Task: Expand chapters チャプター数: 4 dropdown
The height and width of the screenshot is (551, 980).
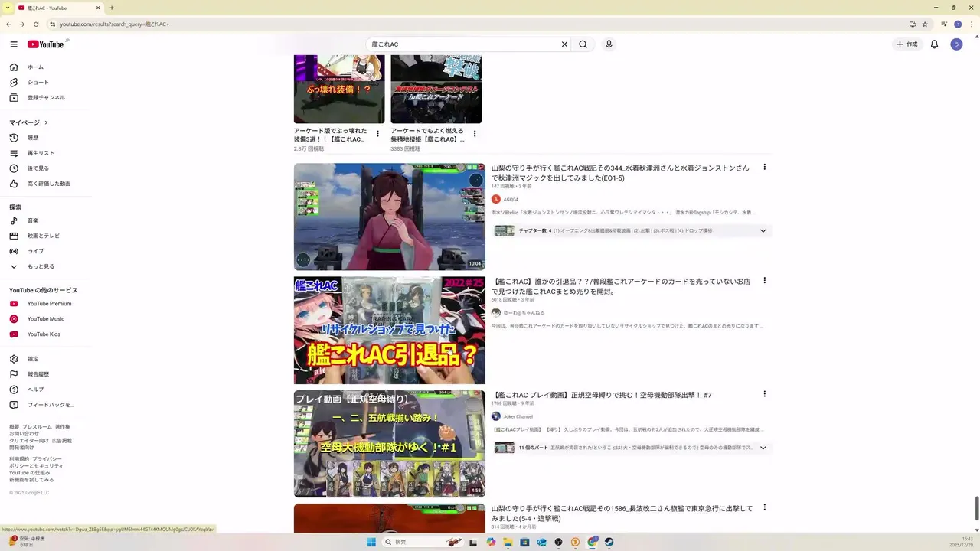Action: 763,231
